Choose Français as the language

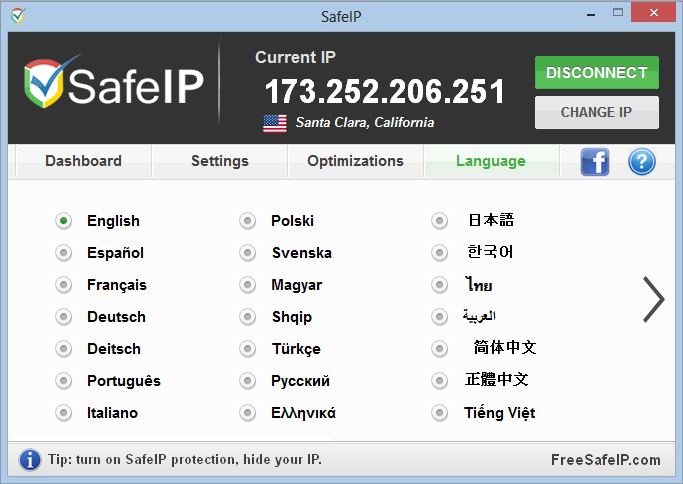(x=64, y=285)
